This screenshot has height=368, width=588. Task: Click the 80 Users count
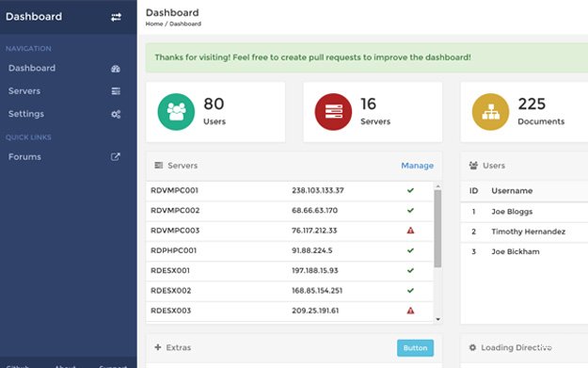tap(214, 104)
